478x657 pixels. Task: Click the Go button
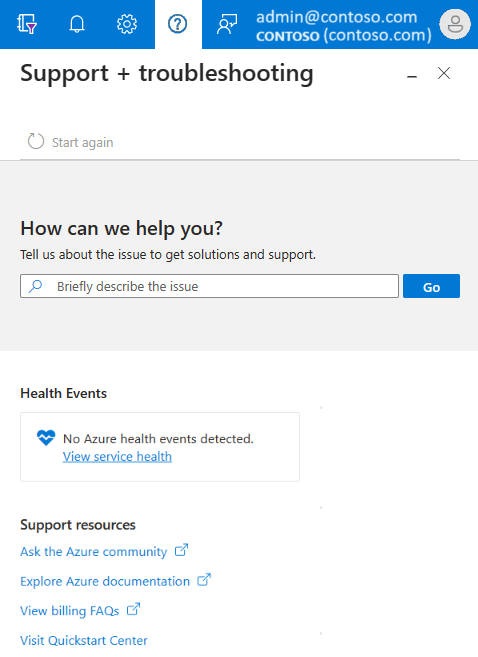[x=431, y=286]
